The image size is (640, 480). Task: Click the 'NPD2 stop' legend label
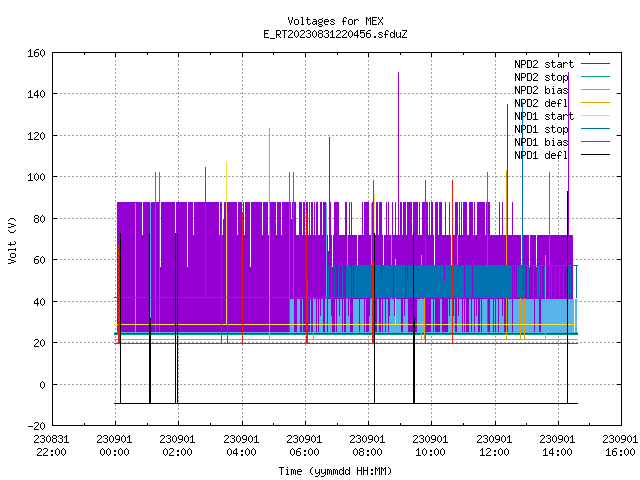[541, 77]
